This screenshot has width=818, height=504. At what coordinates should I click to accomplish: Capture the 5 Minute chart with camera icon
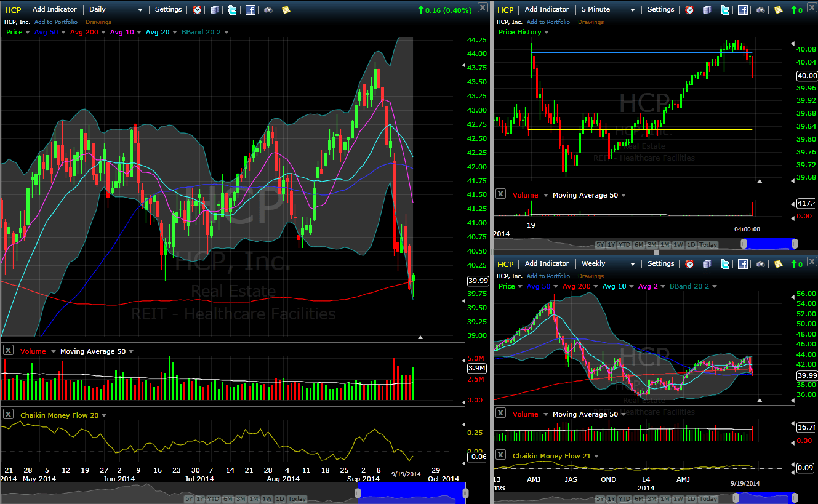tap(761, 10)
